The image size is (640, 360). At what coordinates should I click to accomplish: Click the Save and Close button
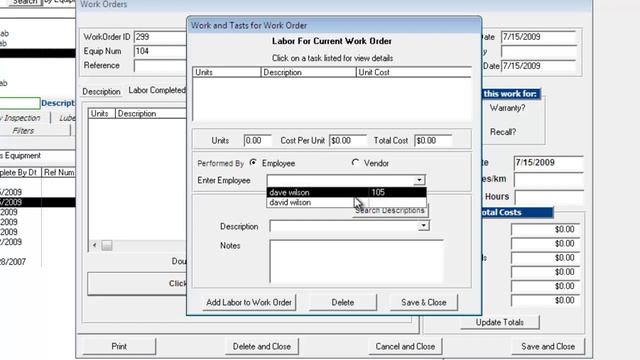[548, 347]
